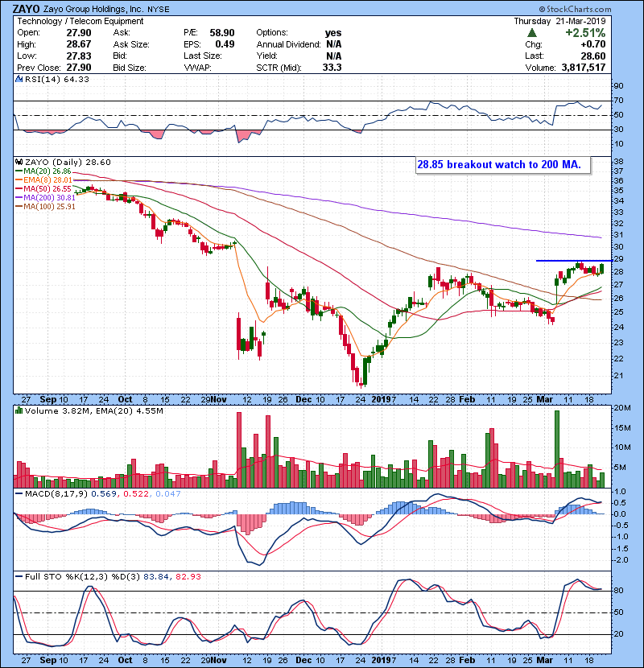Viewport: 644px width, 668px height.
Task: Click the stochastic %D value 82.93
Action: (188, 576)
